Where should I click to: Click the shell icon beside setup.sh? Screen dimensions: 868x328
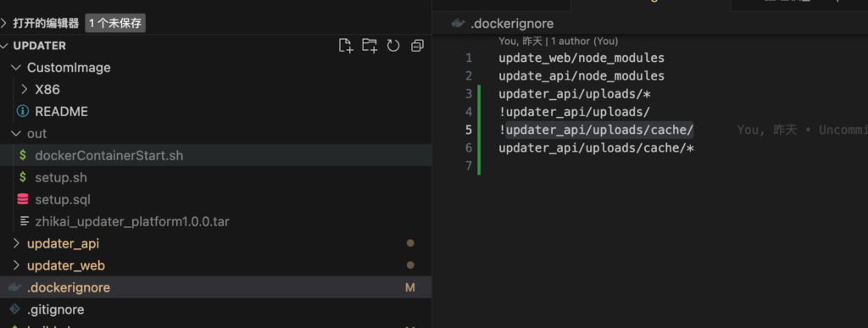[23, 177]
